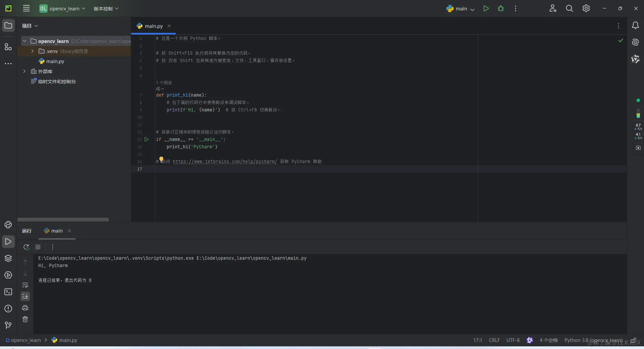
Task: Click the 进程已结束 exit code message
Action: (x=65, y=280)
